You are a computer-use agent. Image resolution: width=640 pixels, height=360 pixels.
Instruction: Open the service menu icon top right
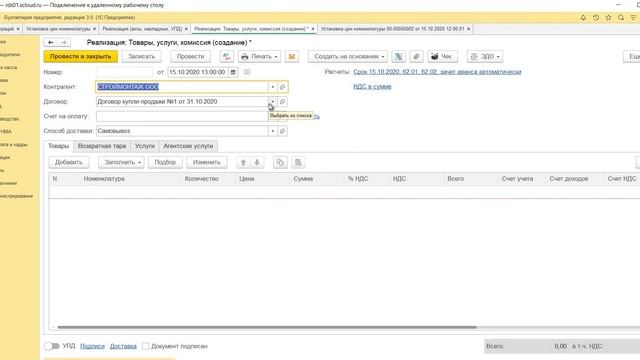[633, 18]
